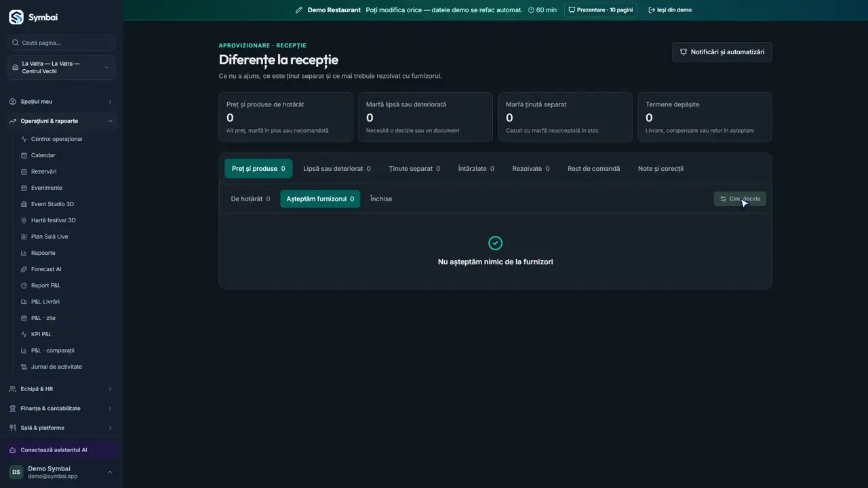Click the pencil icon beside Demo Restaurant
868x488 pixels.
click(299, 10)
